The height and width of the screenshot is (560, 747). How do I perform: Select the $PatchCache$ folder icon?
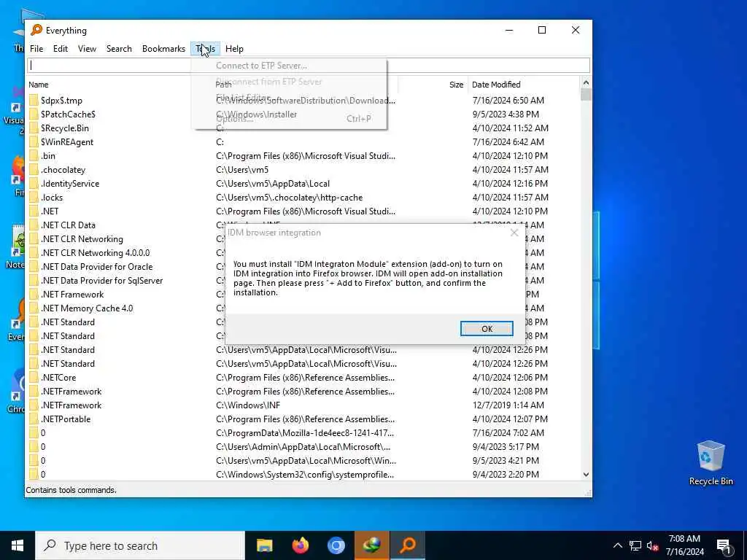[x=34, y=114]
